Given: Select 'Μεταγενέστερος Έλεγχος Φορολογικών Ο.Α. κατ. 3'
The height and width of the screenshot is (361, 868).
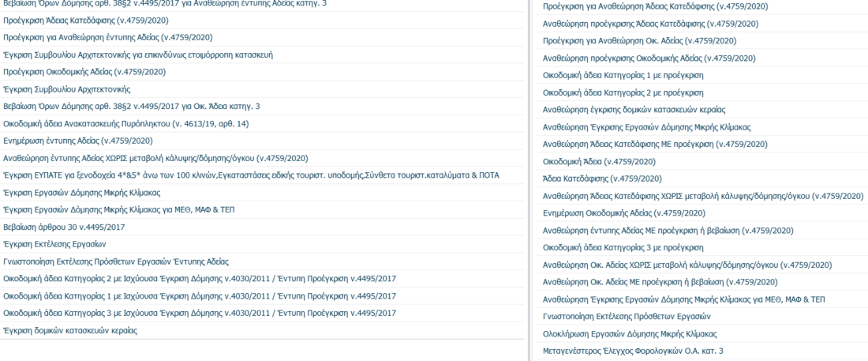Looking at the screenshot, I should click(x=633, y=351).
